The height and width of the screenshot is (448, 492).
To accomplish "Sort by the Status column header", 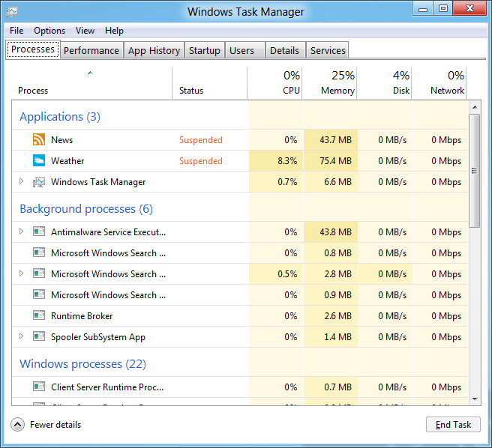I will 209,82.
